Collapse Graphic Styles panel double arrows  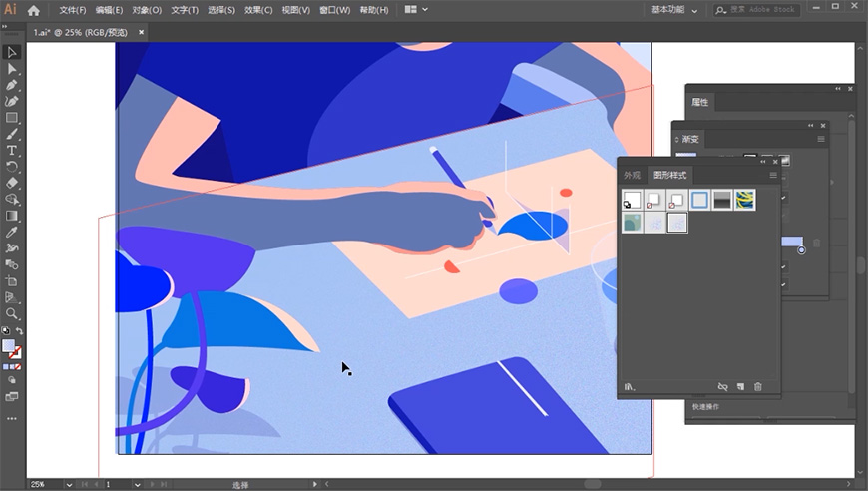pyautogui.click(x=763, y=161)
